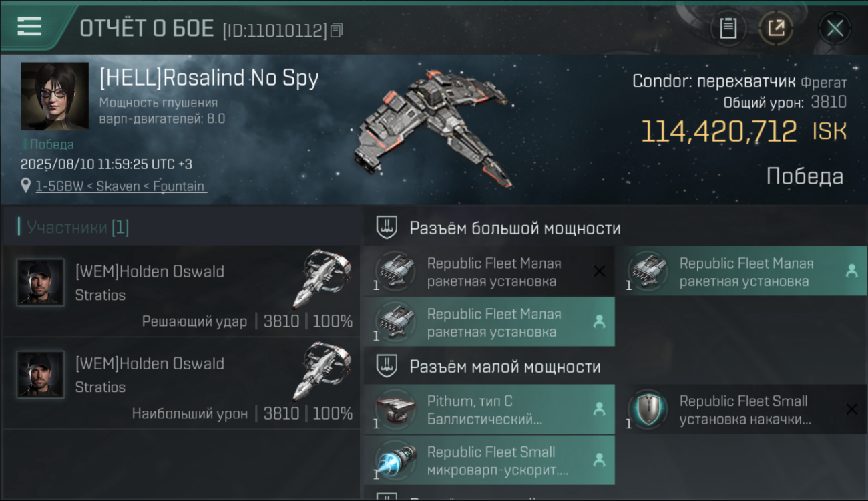Open Pithum type C ballistic module

[489, 410]
